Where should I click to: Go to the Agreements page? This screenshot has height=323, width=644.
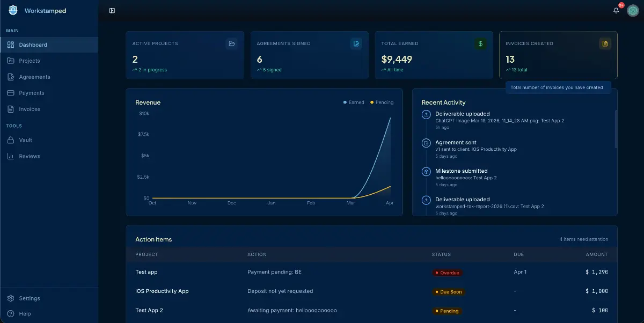pyautogui.click(x=34, y=77)
